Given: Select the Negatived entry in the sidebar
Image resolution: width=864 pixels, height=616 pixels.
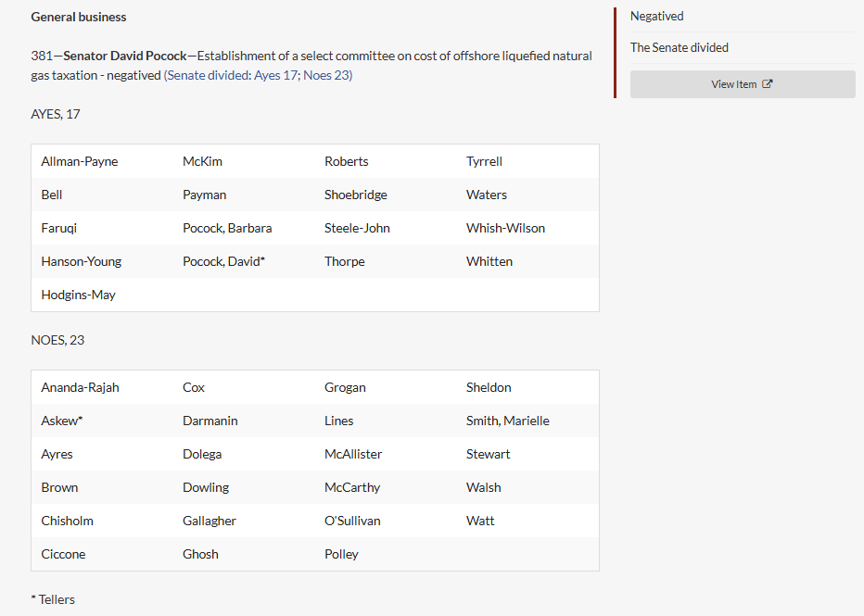Looking at the screenshot, I should point(656,16).
